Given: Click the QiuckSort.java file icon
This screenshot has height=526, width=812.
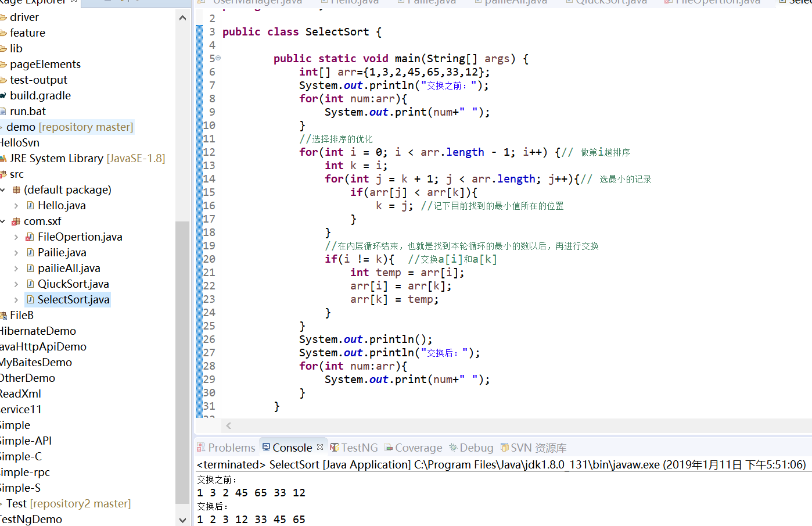Looking at the screenshot, I should point(30,284).
